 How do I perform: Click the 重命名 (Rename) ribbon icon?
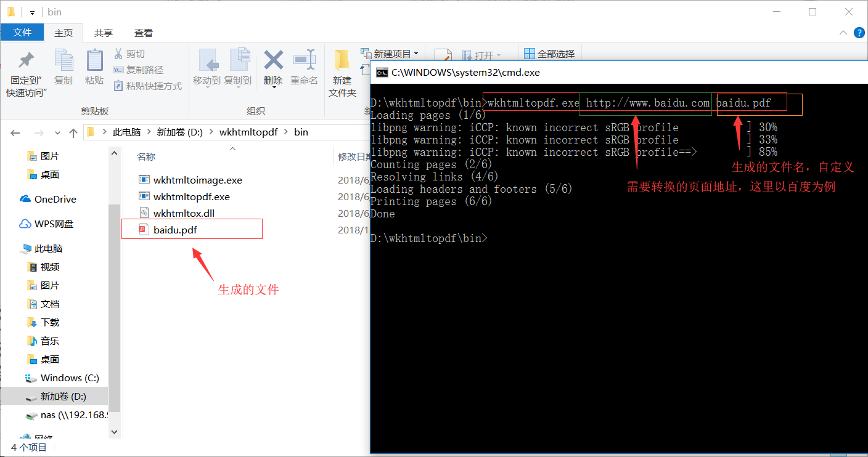pyautogui.click(x=304, y=60)
